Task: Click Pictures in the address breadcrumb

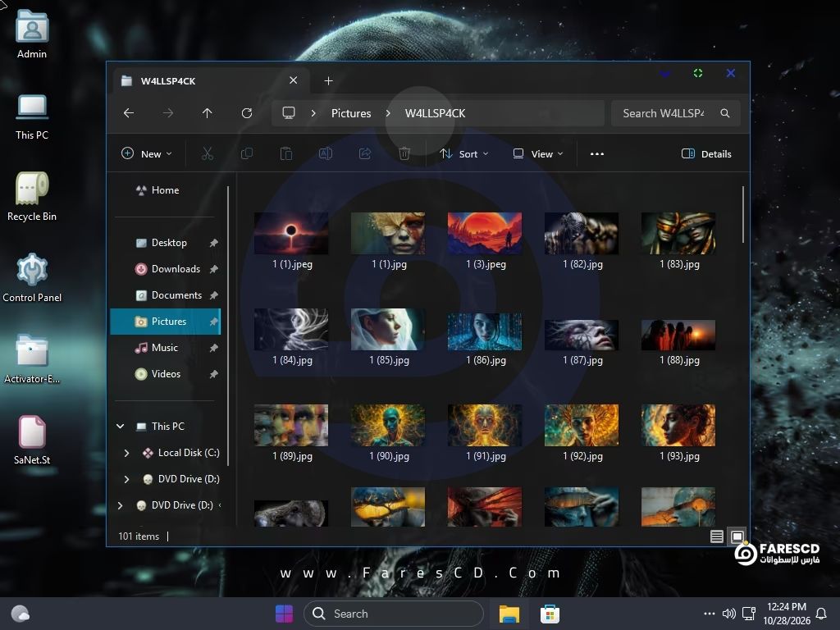Action: click(x=351, y=113)
